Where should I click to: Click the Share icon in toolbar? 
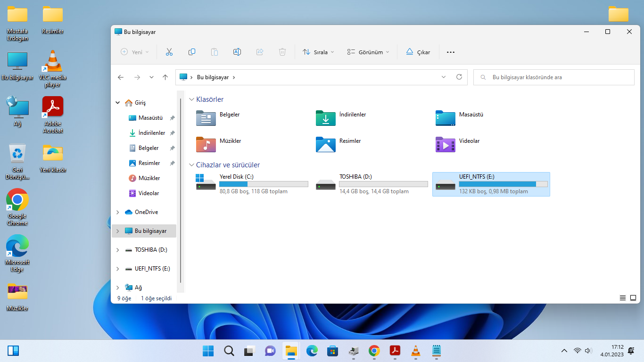[260, 52]
